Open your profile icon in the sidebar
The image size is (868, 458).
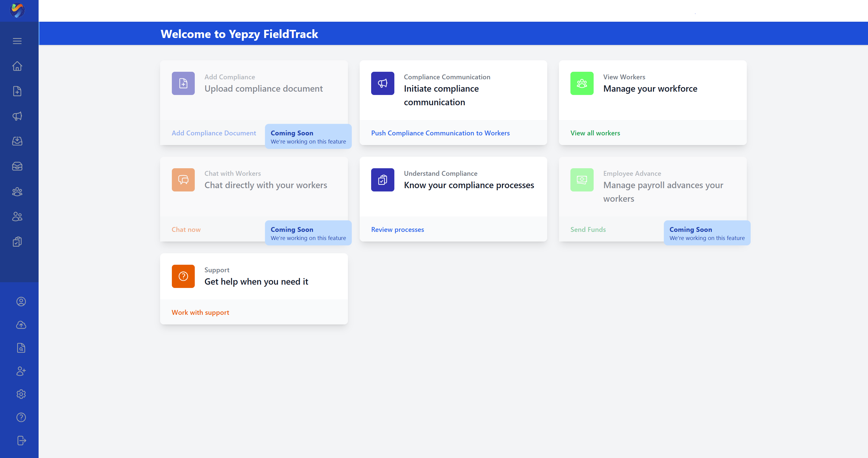[x=21, y=302]
